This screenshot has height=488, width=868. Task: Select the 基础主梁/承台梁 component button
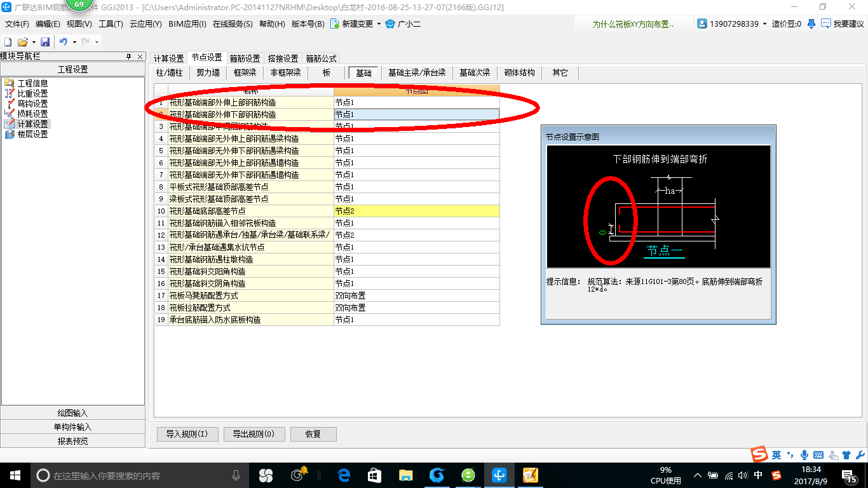click(417, 72)
